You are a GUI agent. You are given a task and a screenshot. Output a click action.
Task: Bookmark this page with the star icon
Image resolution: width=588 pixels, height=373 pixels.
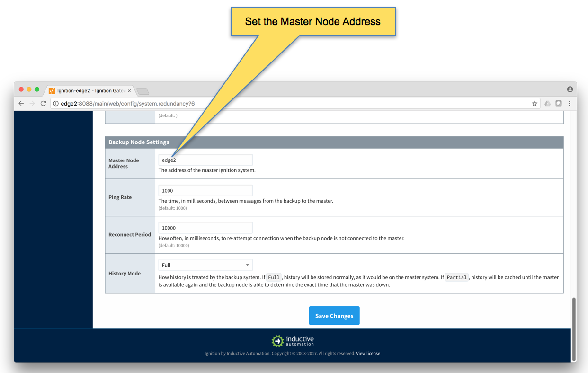[535, 103]
